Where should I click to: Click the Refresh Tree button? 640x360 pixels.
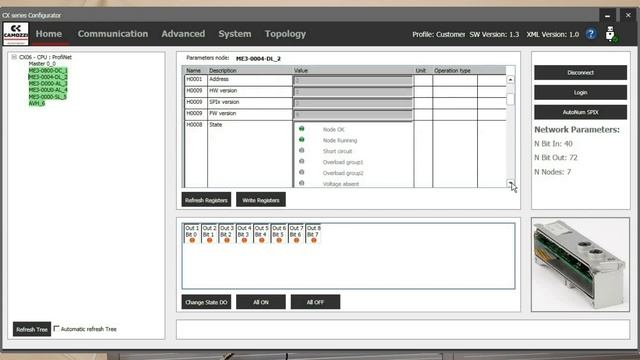click(x=32, y=329)
